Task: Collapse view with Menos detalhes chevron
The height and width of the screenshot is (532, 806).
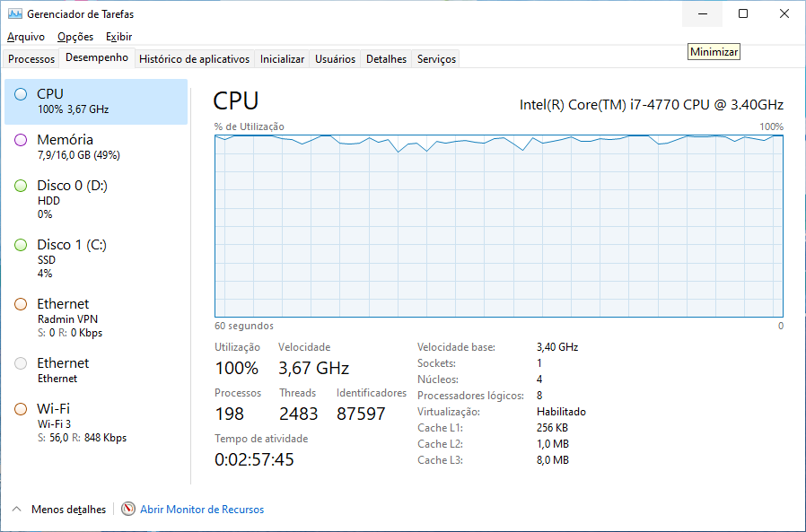Action: coord(16,509)
